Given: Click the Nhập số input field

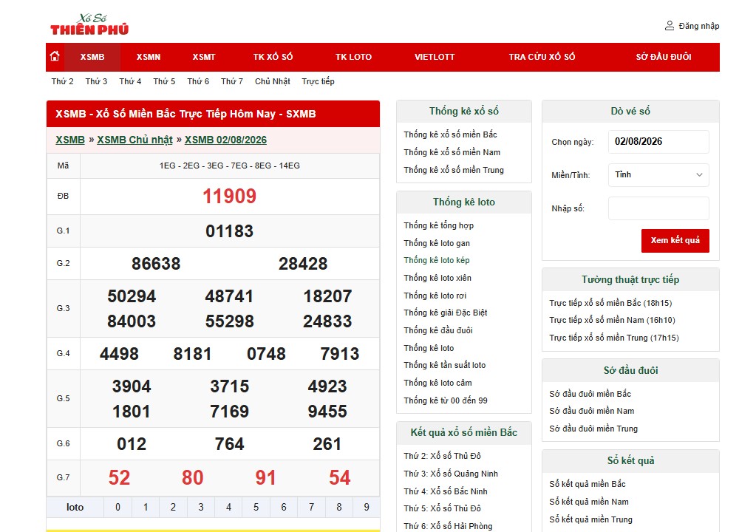Looking at the screenshot, I should tap(658, 208).
